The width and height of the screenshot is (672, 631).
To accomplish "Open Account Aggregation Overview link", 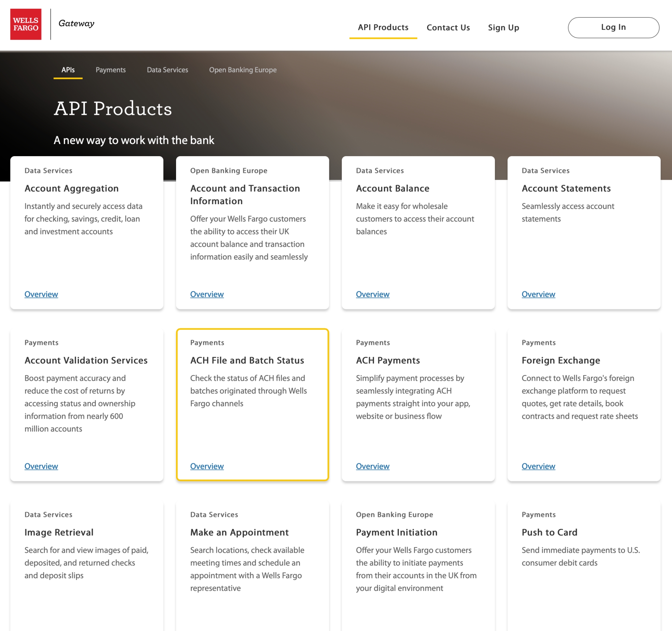I will pos(41,294).
